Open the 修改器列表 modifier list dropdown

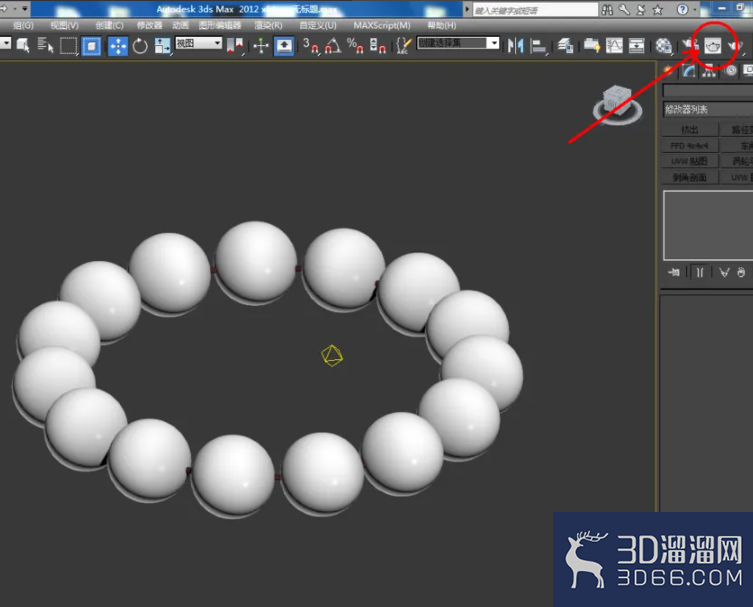708,109
